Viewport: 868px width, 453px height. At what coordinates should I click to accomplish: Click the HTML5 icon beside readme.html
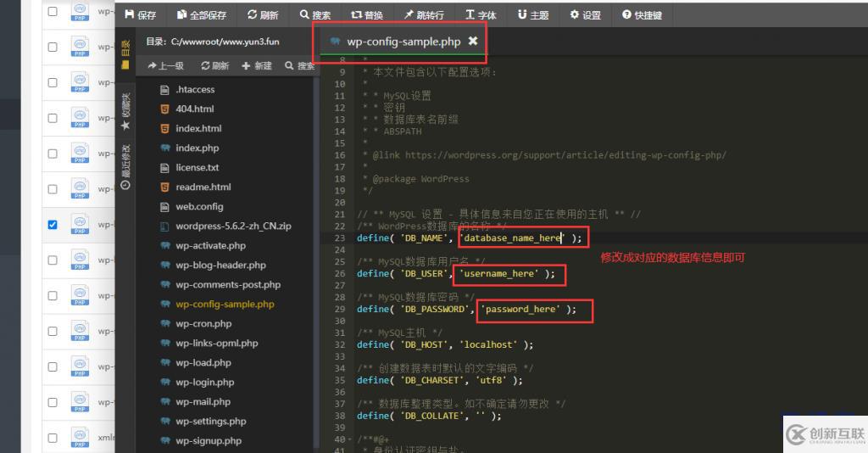[164, 187]
